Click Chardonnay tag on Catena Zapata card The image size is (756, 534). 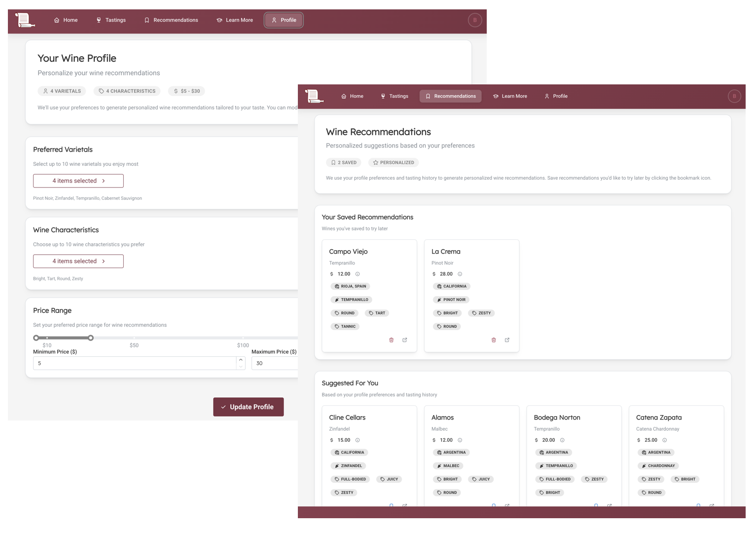[658, 466]
